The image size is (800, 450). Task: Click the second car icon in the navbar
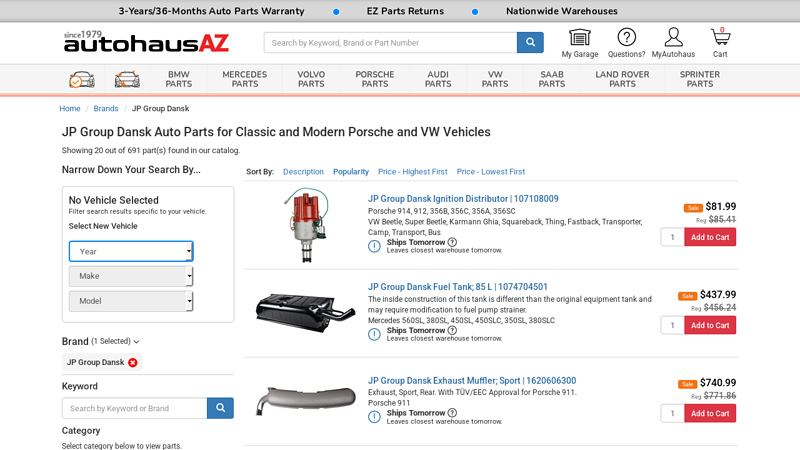point(127,80)
